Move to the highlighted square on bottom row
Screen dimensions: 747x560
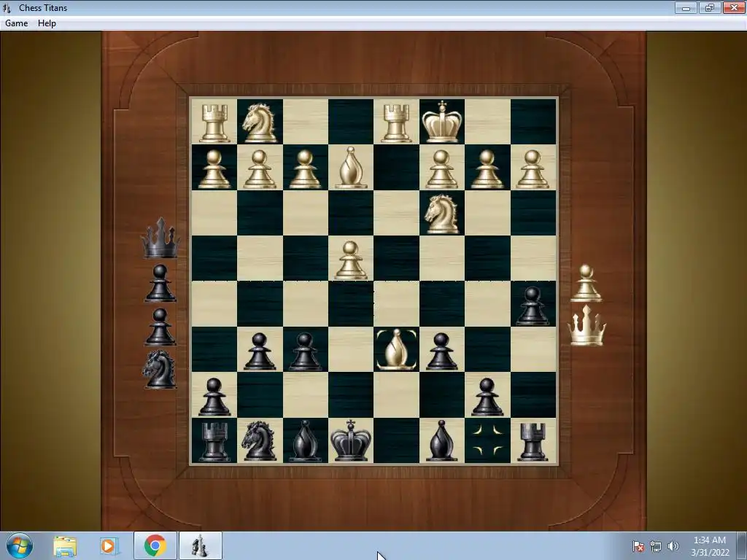pos(487,441)
